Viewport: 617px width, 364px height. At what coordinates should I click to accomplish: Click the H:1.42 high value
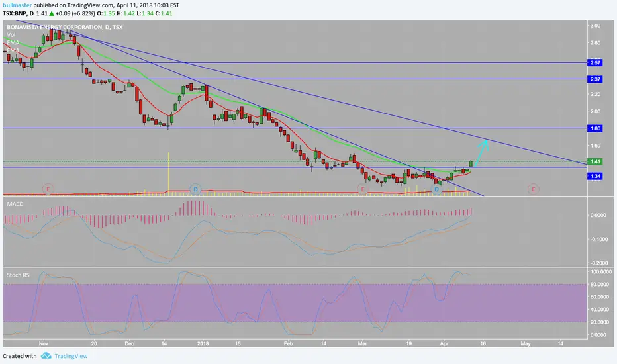(x=126, y=13)
